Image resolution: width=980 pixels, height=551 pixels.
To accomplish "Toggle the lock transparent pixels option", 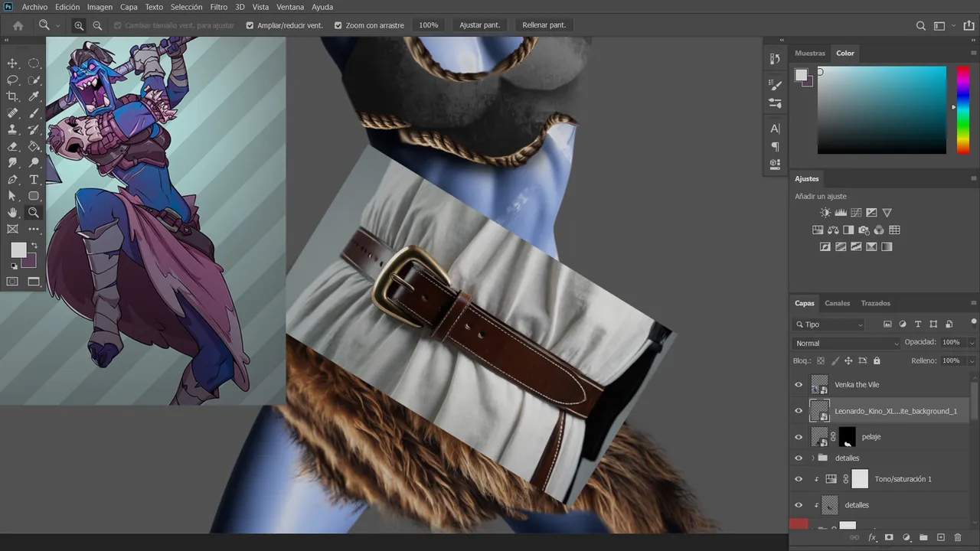I will (821, 360).
